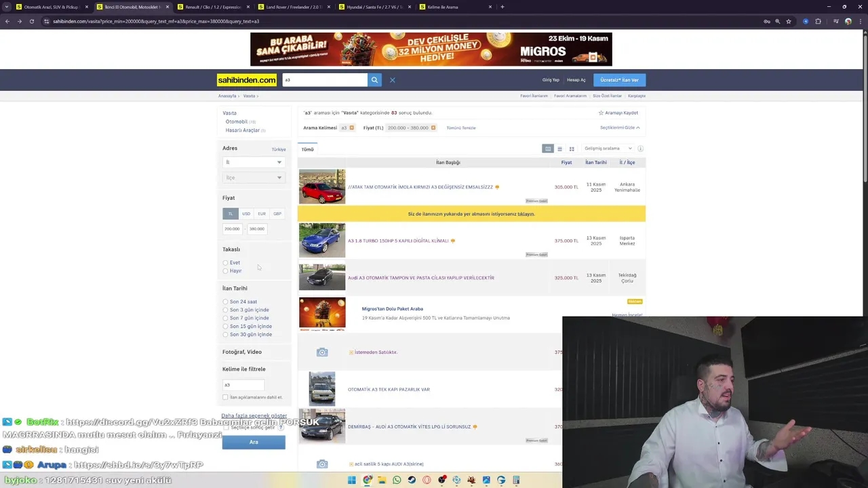Expand 'Fotoğraf, Video' filter section
This screenshot has height=488, width=868.
[242, 352]
